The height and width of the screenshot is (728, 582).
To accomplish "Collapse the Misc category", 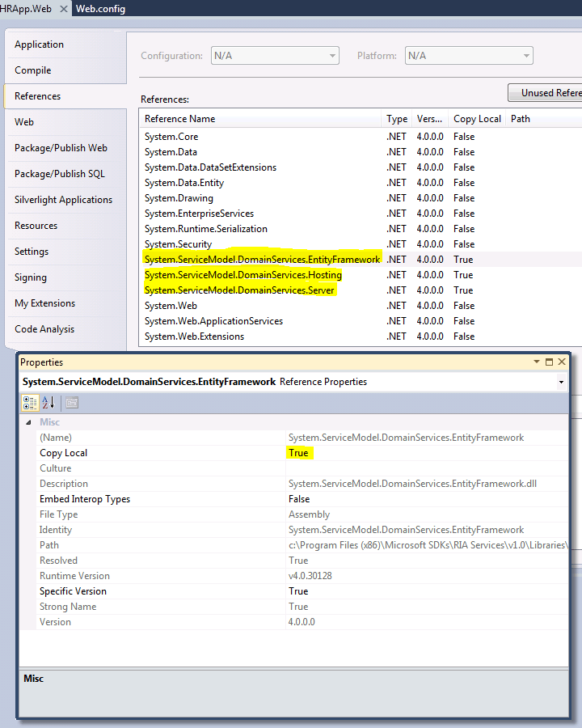I will pos(29,422).
